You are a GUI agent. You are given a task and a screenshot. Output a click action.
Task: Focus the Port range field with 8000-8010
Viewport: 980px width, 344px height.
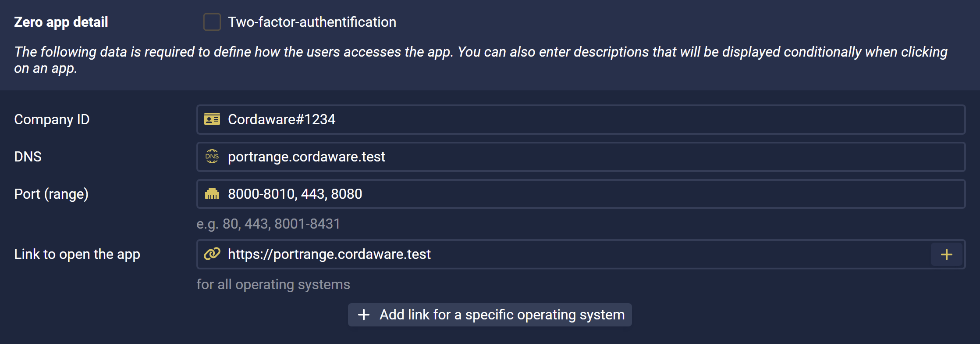(570, 194)
